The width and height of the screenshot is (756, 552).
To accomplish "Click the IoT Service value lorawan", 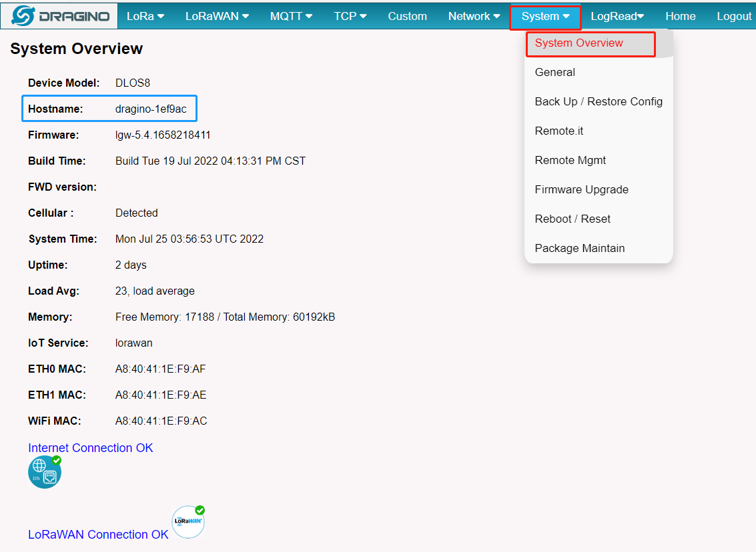I will (133, 343).
